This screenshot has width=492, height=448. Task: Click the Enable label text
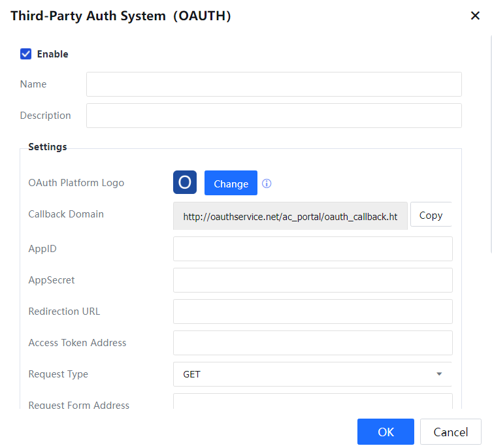(x=52, y=54)
